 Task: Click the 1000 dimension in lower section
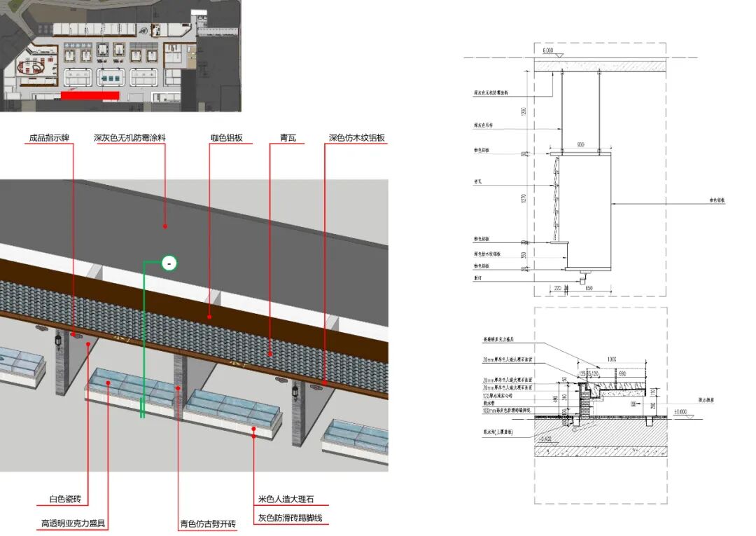tap(611, 359)
